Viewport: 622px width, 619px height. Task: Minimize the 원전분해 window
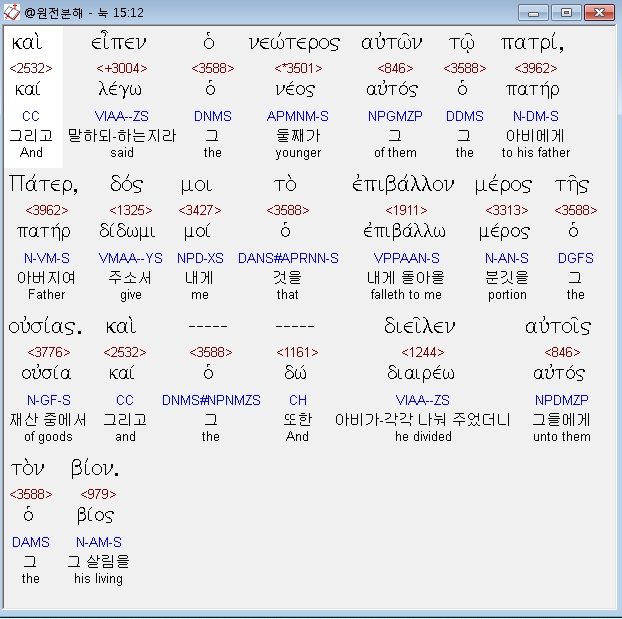pyautogui.click(x=533, y=13)
